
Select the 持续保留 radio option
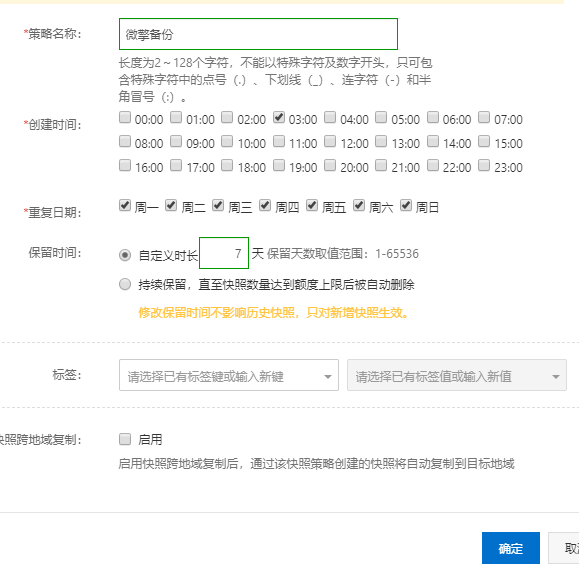pos(125,284)
